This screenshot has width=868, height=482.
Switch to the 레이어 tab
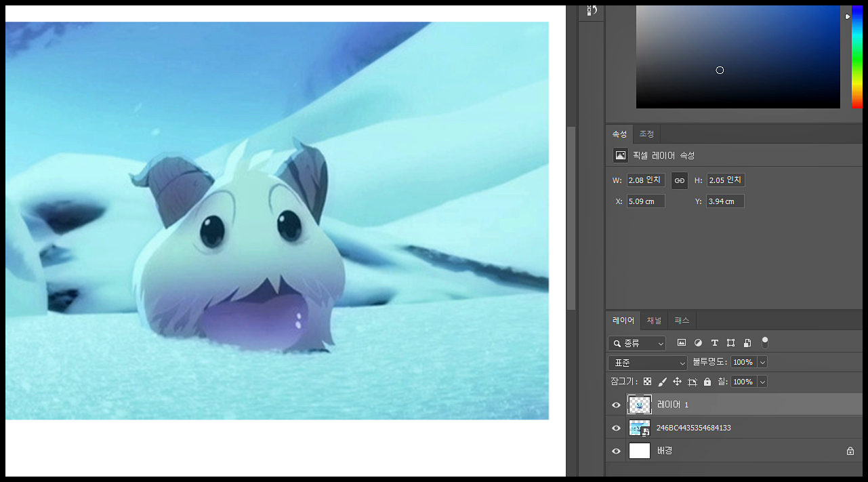pos(623,320)
